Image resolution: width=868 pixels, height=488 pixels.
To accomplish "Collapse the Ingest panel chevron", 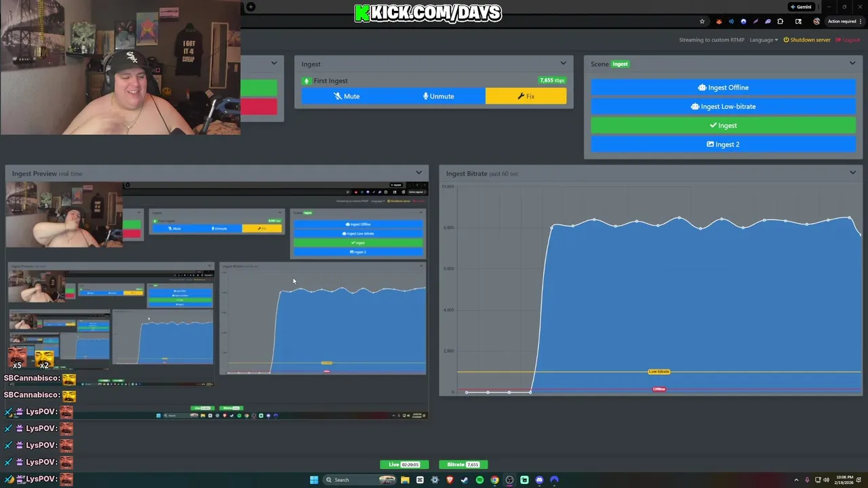I will 563,64.
